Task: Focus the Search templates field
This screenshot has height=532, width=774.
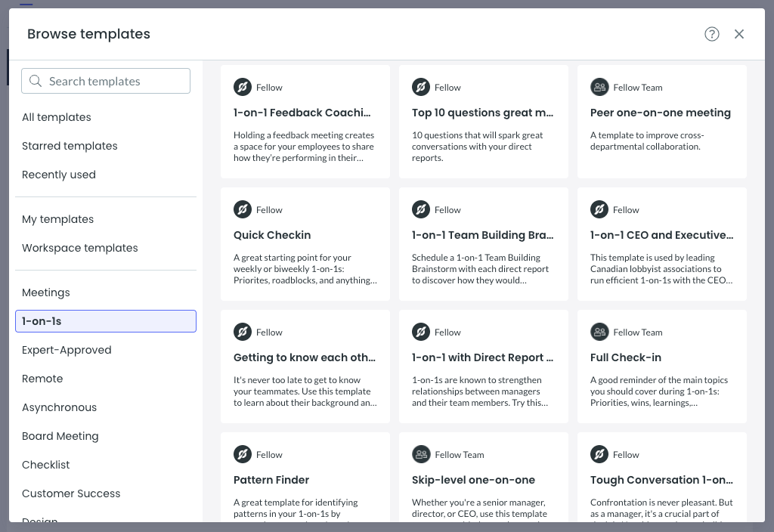Action: (113, 81)
